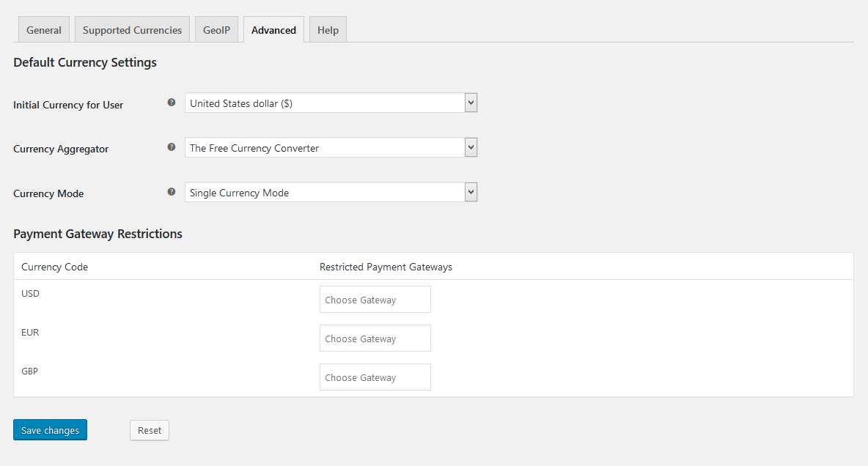Viewport: 868px width, 466px height.
Task: Click the Restricted Payment Gateways column header
Action: point(386,267)
